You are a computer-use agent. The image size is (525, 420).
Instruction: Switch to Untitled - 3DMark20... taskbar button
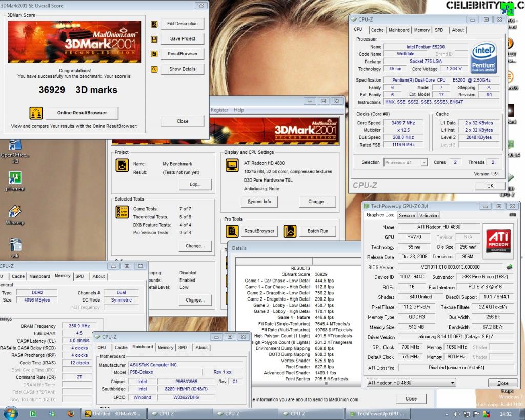click(x=113, y=414)
